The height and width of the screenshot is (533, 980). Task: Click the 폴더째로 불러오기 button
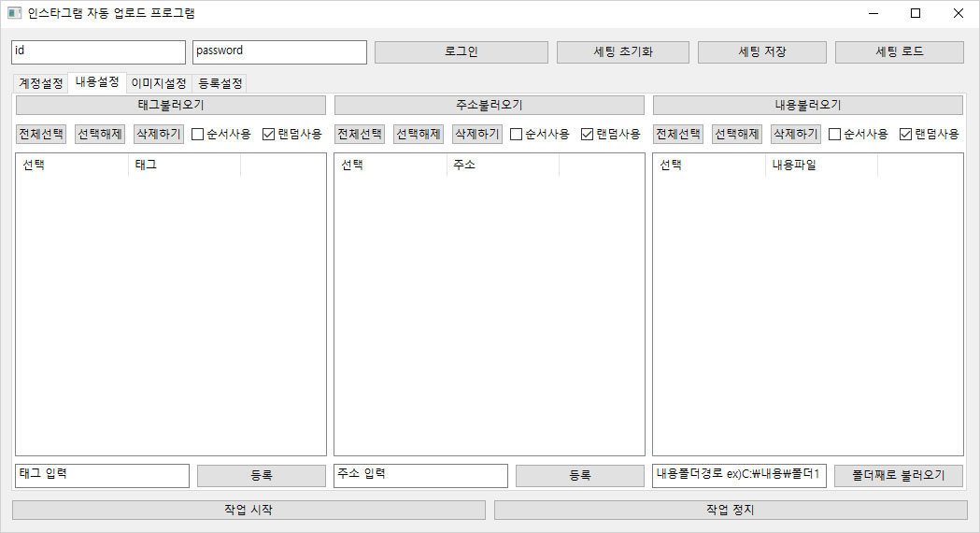click(x=899, y=475)
